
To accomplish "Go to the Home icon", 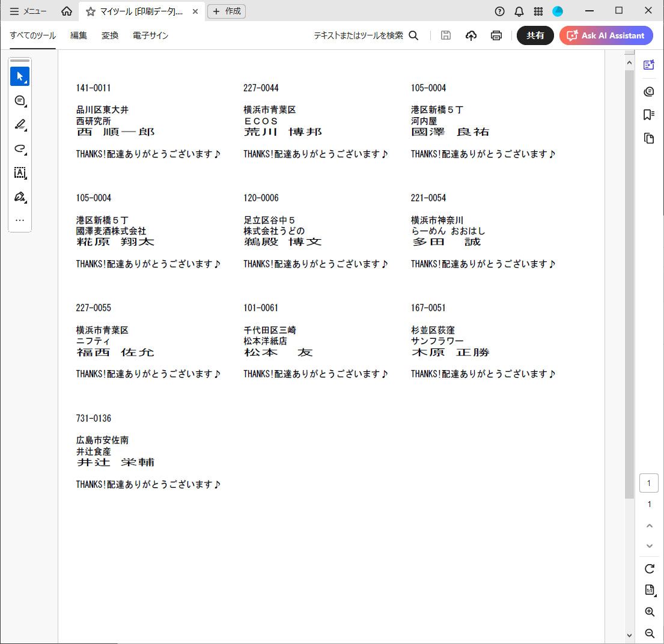I will tap(67, 11).
